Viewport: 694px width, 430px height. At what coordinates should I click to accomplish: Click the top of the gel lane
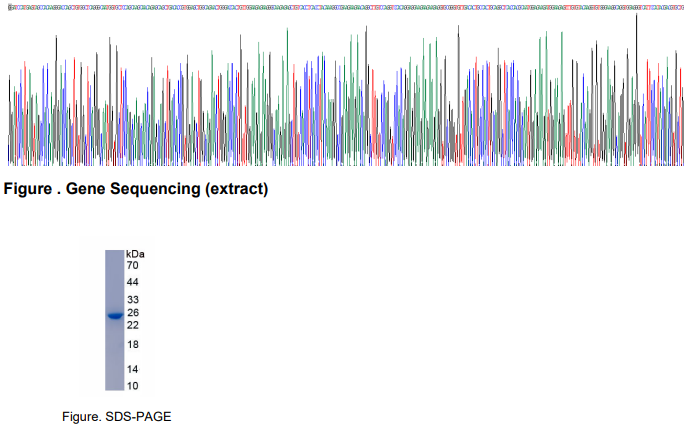click(115, 253)
